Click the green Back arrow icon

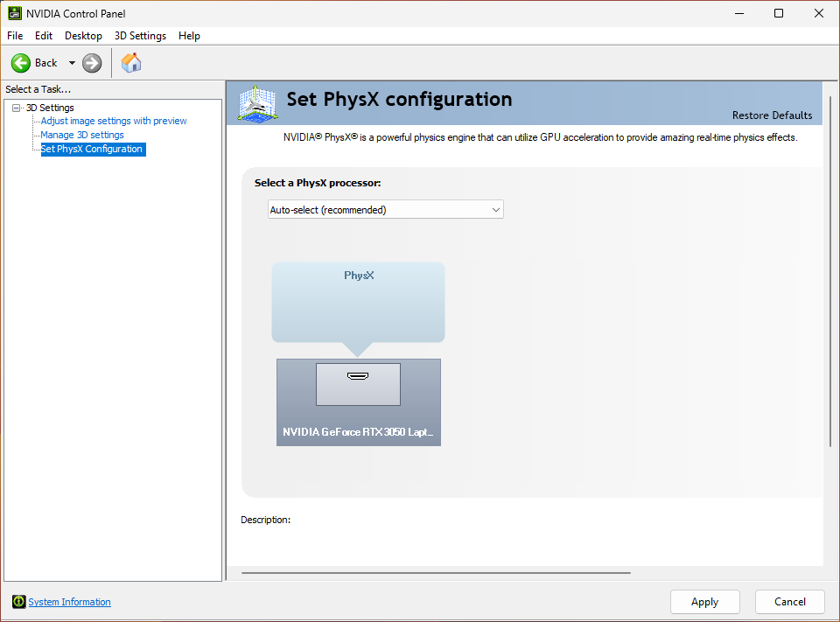(x=21, y=63)
